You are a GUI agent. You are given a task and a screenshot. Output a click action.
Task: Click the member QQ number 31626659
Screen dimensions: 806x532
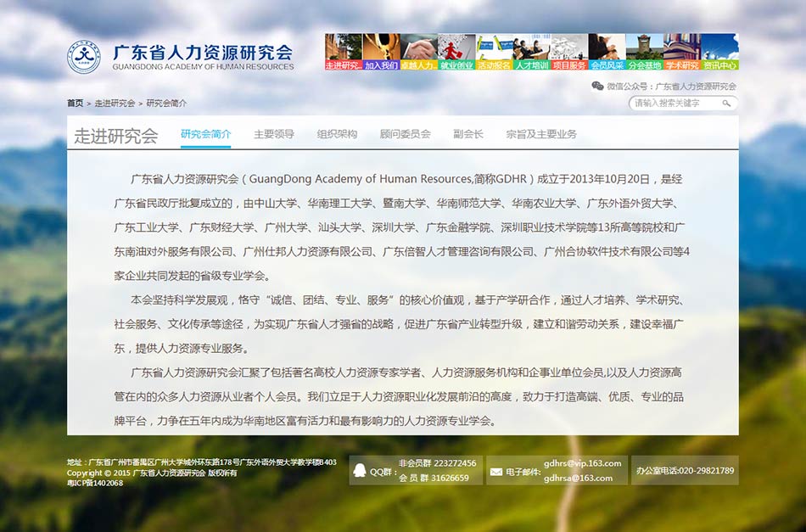coord(450,478)
